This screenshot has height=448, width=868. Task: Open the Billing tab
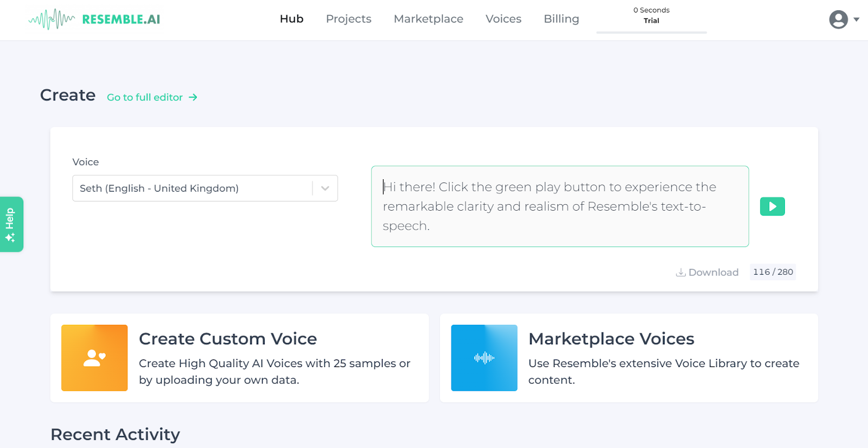(x=561, y=19)
